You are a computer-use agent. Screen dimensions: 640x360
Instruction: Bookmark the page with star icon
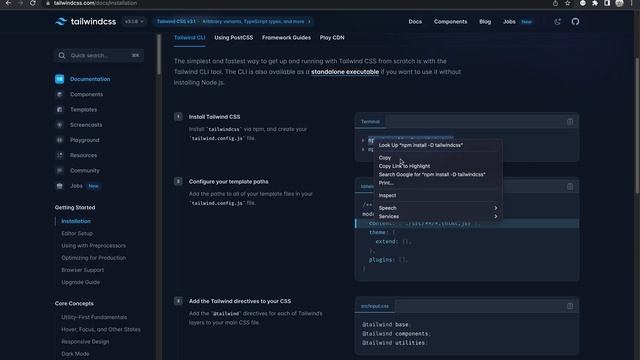(x=567, y=3)
